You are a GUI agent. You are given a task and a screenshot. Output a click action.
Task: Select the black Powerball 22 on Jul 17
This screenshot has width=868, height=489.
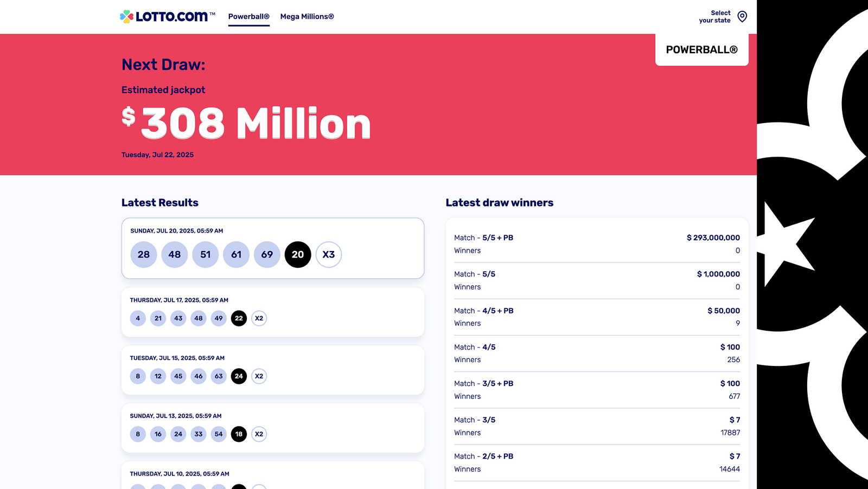[239, 318]
